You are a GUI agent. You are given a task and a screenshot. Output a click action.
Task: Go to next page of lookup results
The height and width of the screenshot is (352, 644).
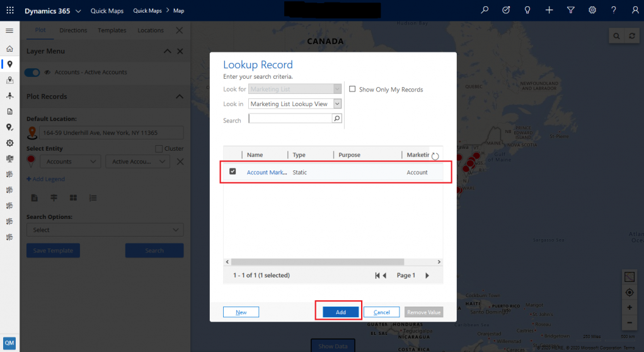pyautogui.click(x=427, y=276)
